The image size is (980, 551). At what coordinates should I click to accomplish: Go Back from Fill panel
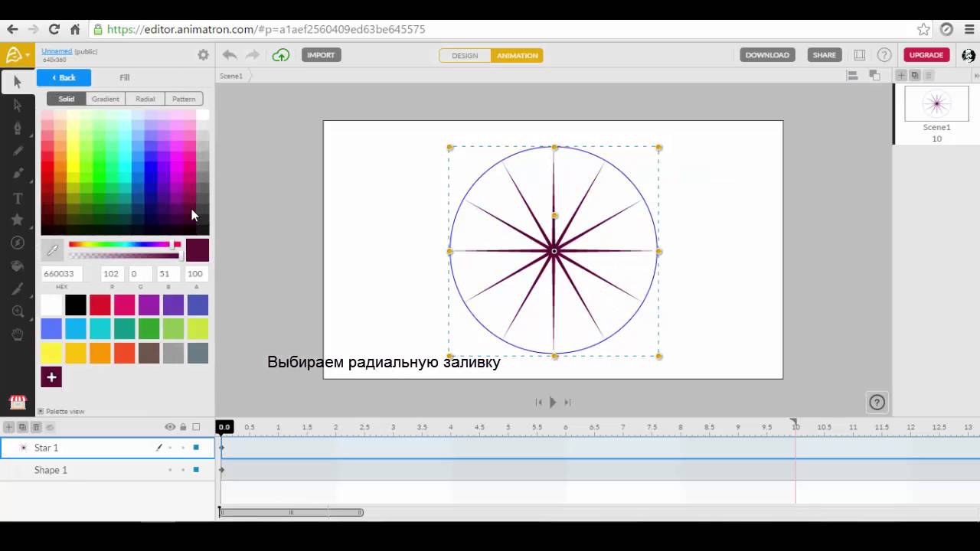coord(64,77)
